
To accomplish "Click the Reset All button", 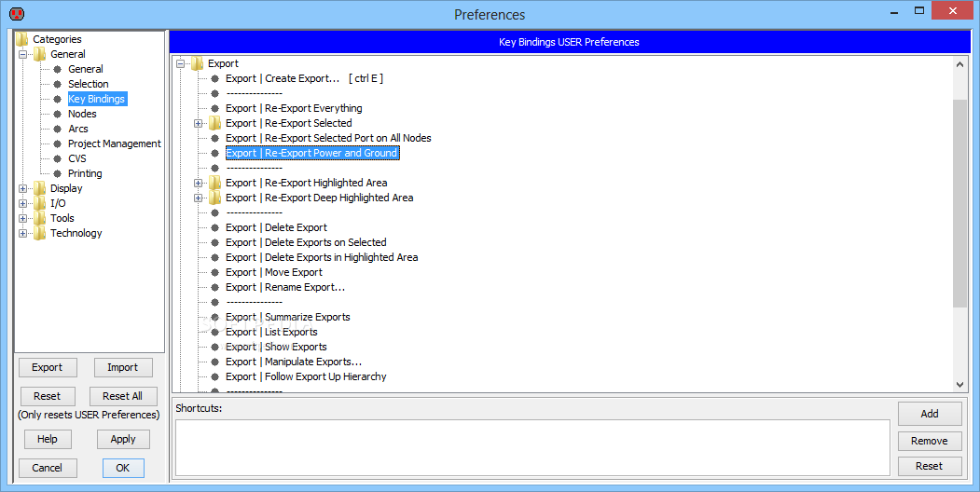I will tap(122, 396).
